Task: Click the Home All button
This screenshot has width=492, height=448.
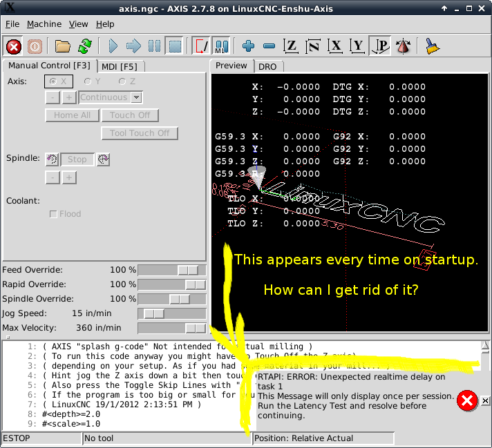Action: tap(72, 115)
